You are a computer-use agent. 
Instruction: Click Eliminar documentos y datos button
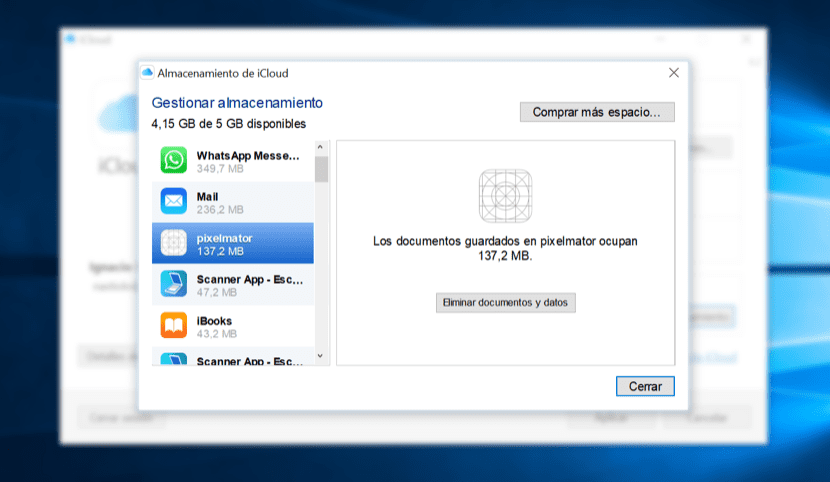pyautogui.click(x=506, y=303)
